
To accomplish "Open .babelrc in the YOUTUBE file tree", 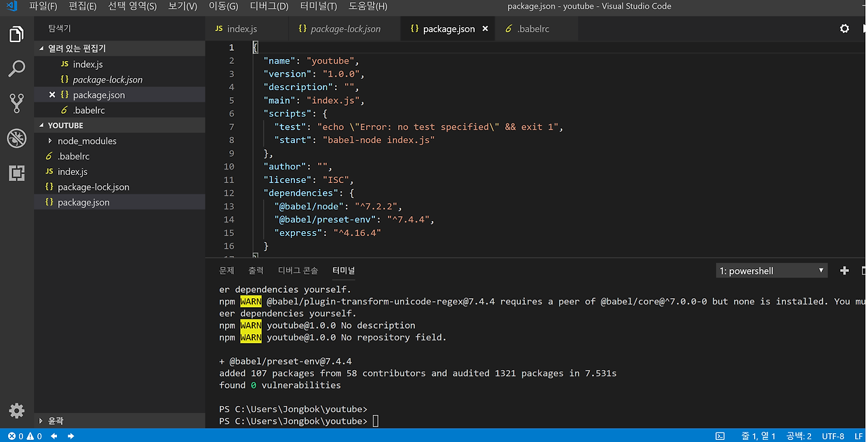I will coord(73,157).
